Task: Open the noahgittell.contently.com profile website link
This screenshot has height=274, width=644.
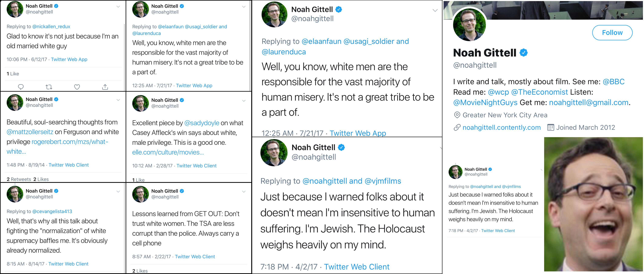Action: (x=501, y=128)
